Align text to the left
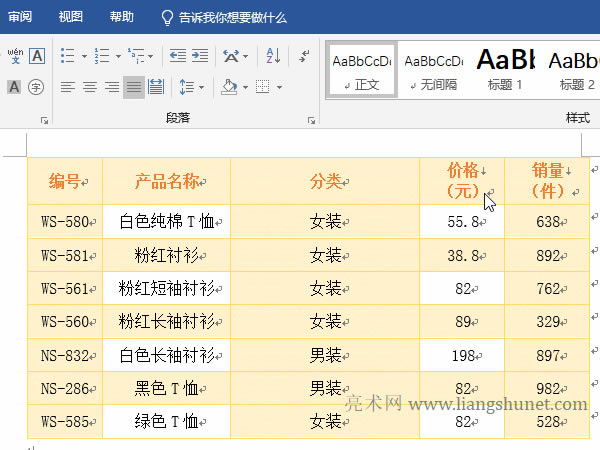 point(67,87)
